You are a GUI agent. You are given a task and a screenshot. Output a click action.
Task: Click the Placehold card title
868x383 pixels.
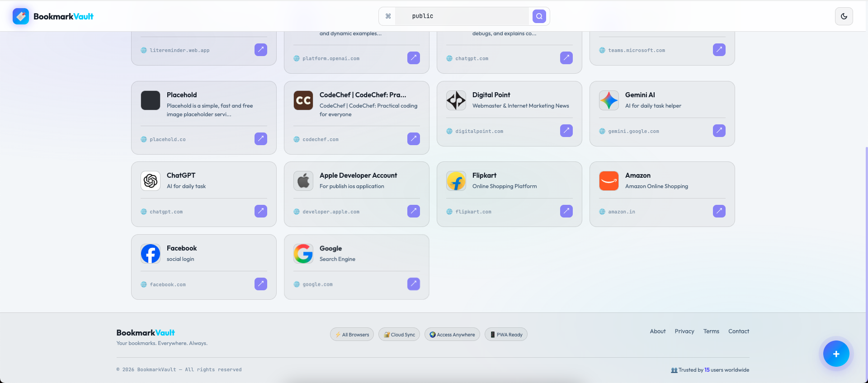[182, 95]
